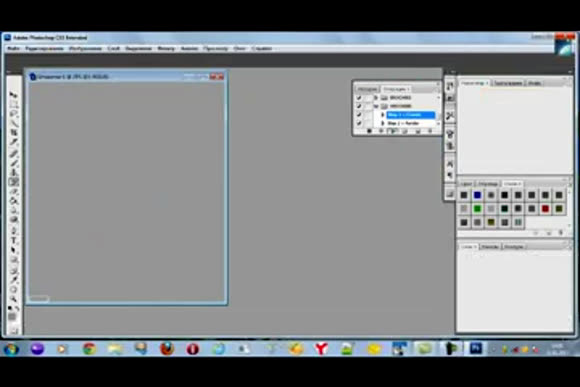Switch to the Info tab

[535, 83]
